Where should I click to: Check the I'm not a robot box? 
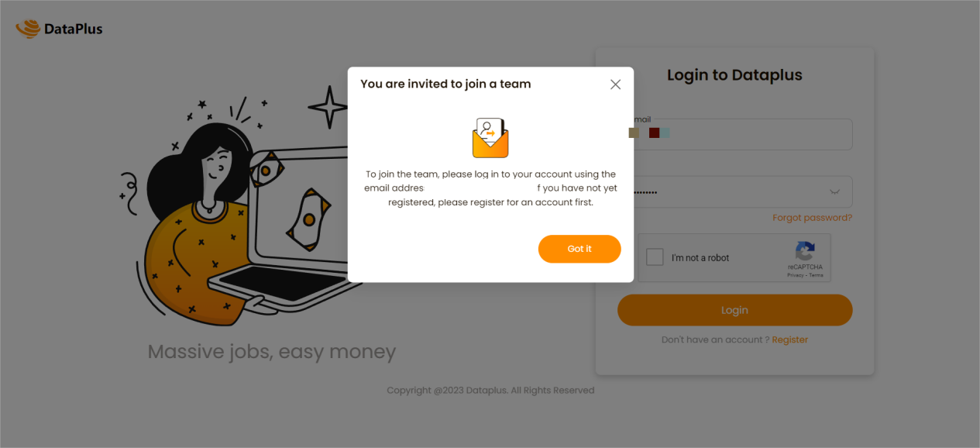coord(655,257)
